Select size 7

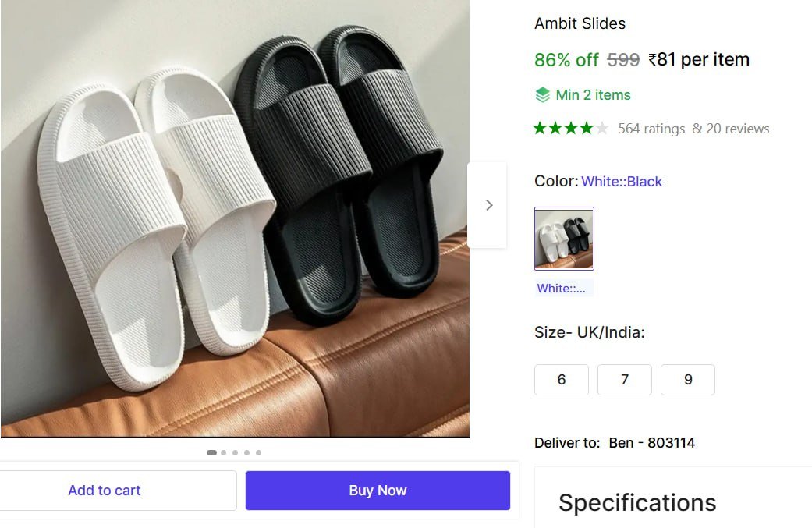624,380
